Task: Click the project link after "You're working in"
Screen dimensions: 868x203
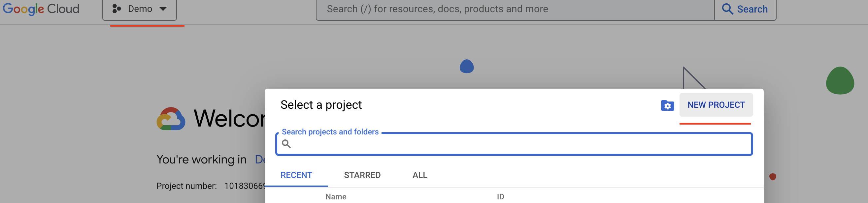Action: click(260, 159)
